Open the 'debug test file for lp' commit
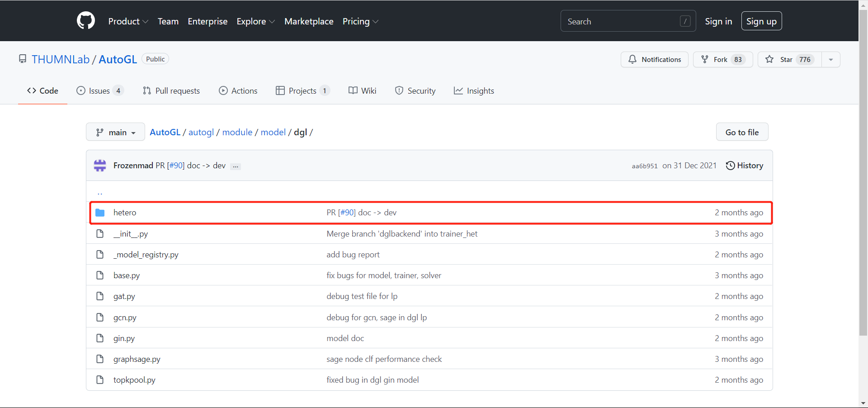 pos(362,296)
